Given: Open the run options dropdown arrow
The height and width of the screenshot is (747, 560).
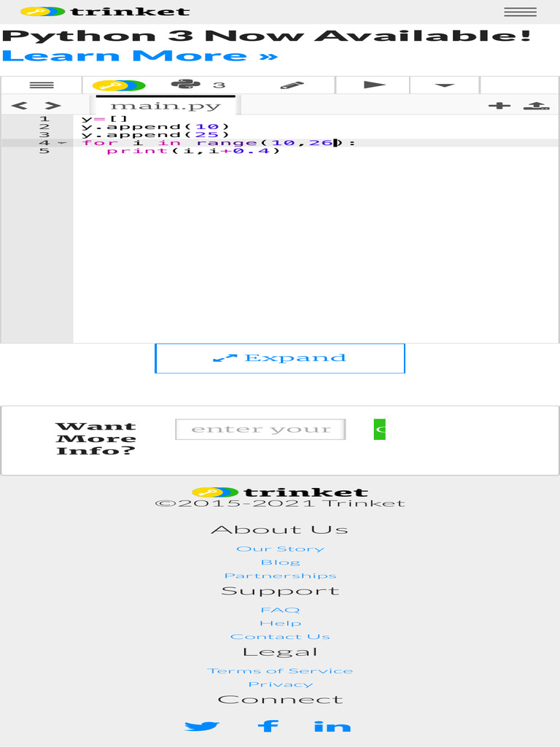Looking at the screenshot, I should pos(444,85).
